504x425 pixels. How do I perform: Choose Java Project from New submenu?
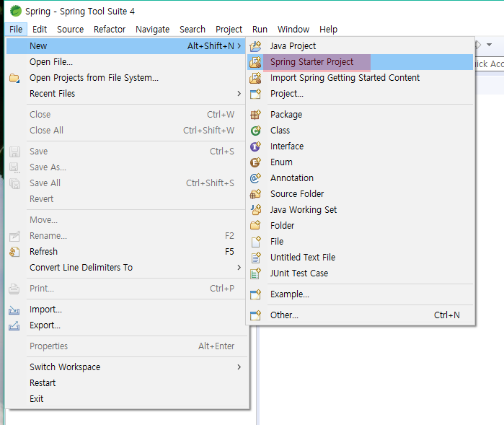[361, 46]
